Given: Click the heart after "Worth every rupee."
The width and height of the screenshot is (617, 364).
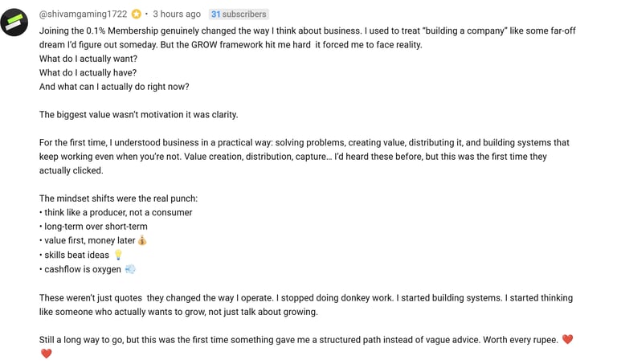Looking at the screenshot, I should [x=567, y=340].
